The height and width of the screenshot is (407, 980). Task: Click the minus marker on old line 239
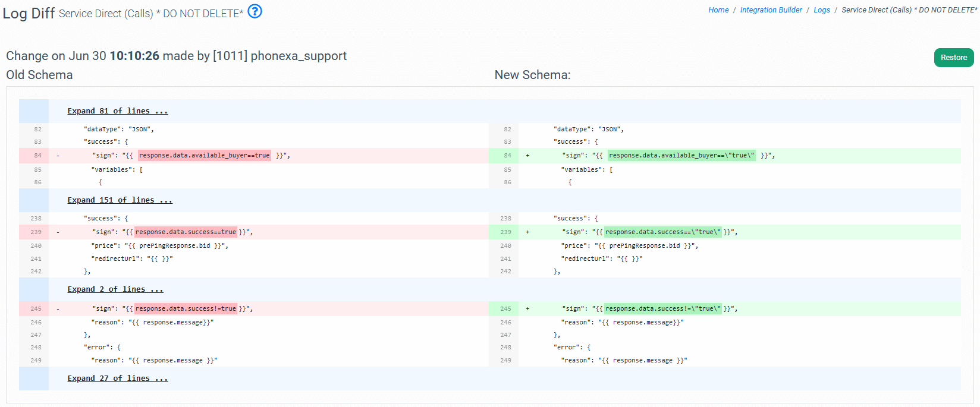click(x=58, y=232)
